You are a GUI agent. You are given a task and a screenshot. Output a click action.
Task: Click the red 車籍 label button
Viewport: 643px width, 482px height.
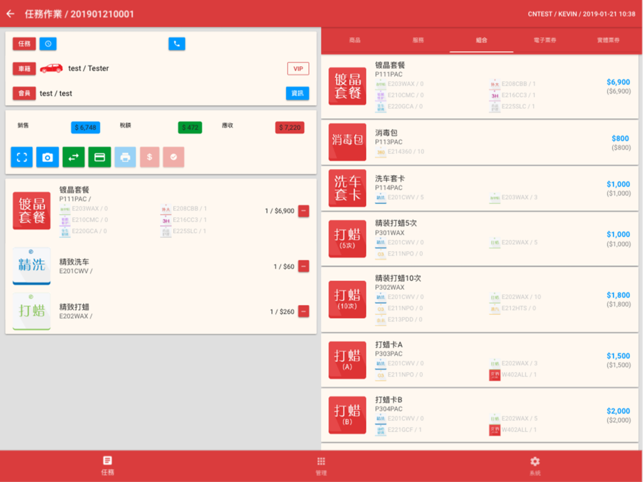(24, 69)
